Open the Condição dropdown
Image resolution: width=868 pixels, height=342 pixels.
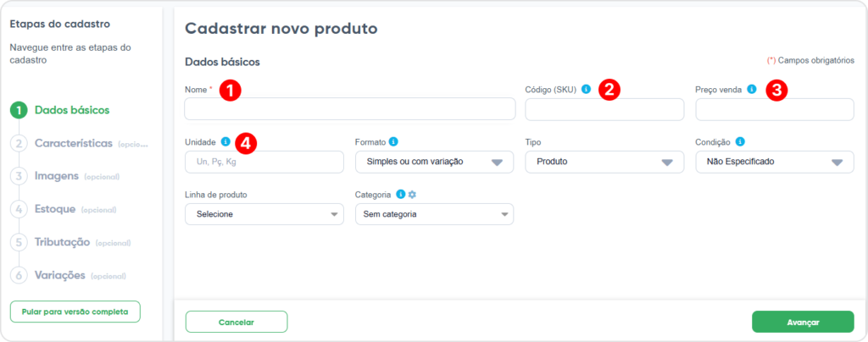tap(774, 162)
